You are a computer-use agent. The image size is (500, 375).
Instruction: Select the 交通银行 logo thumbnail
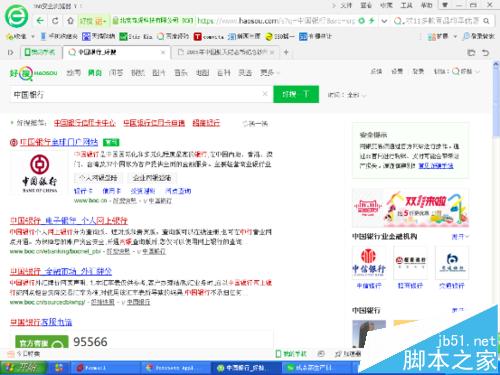tap(452, 263)
